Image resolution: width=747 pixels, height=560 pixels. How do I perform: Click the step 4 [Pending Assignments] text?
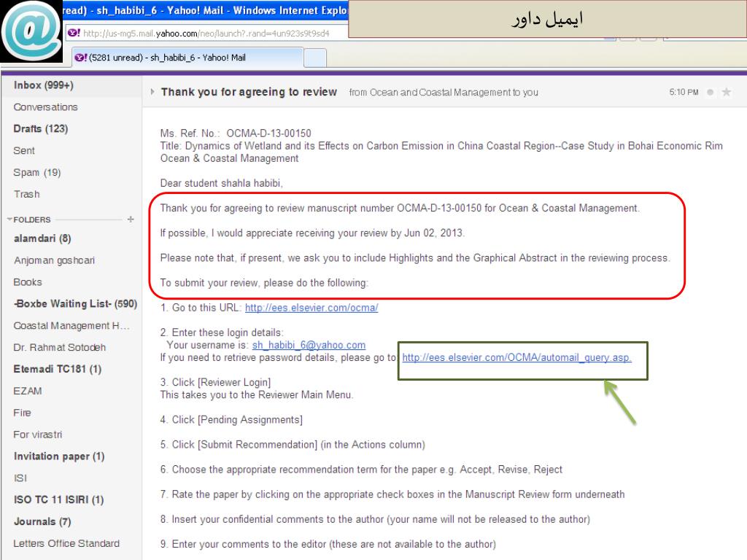(x=231, y=419)
